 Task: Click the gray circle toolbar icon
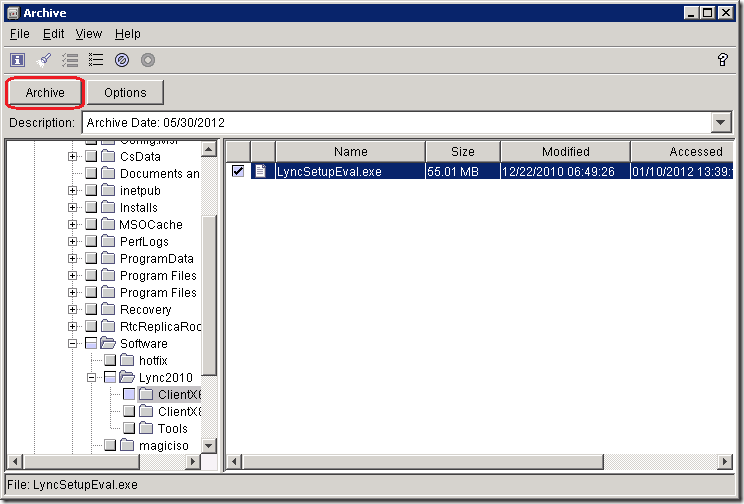click(x=148, y=60)
